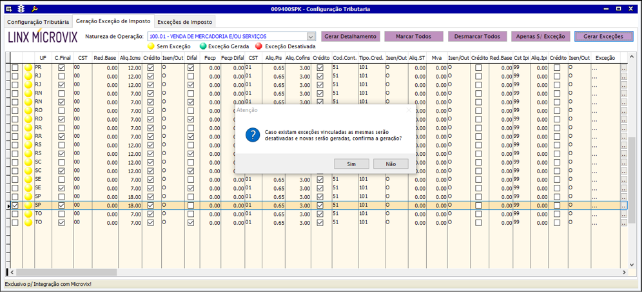Toggle C.Final checkbox in the PR row
Screen dimensions: 644x293
pos(61,68)
